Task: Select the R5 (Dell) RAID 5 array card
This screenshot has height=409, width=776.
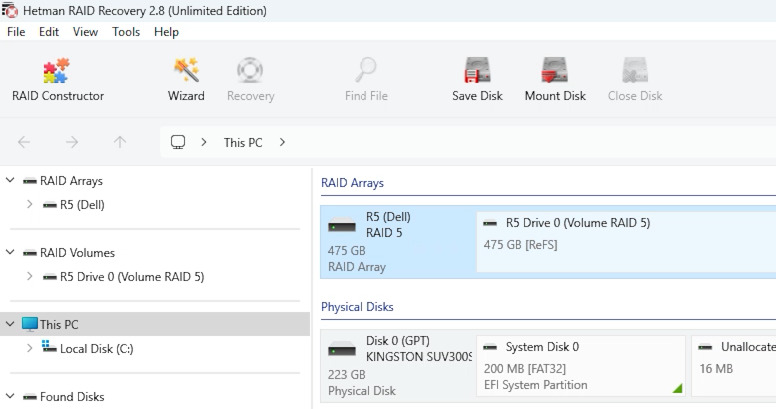Action: point(397,242)
